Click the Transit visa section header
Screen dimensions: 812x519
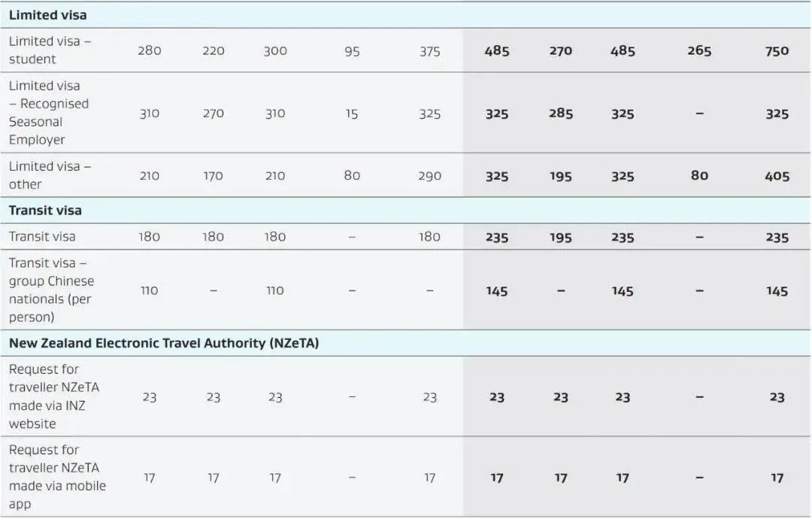pos(45,211)
